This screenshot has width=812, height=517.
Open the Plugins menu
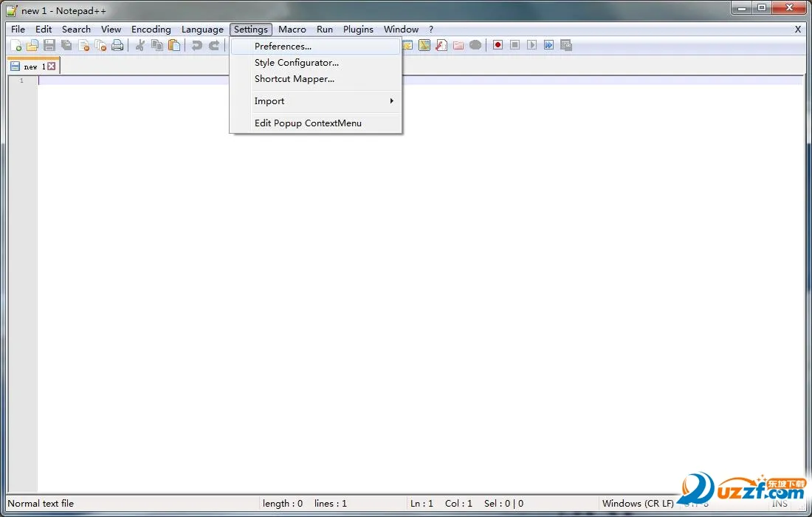point(358,30)
